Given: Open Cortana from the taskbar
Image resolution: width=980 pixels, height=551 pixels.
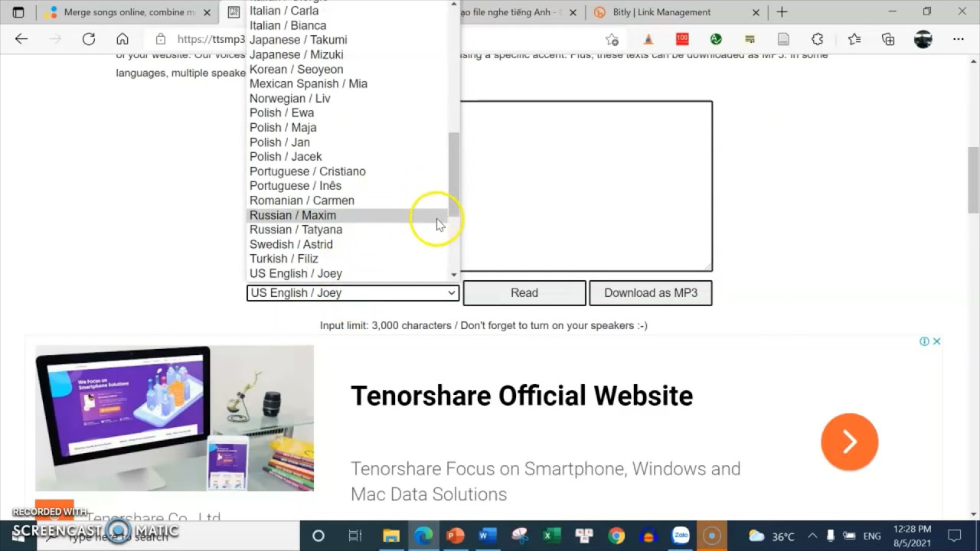Looking at the screenshot, I should coord(318,536).
